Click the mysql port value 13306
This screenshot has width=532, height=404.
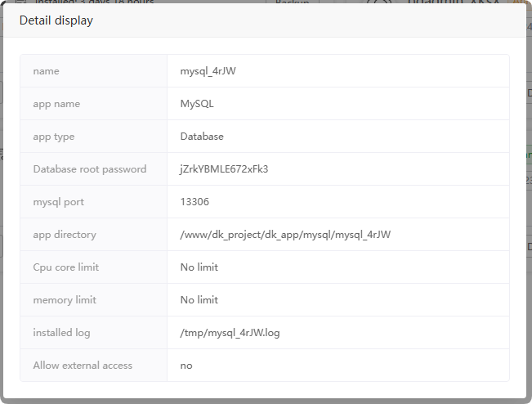(194, 202)
